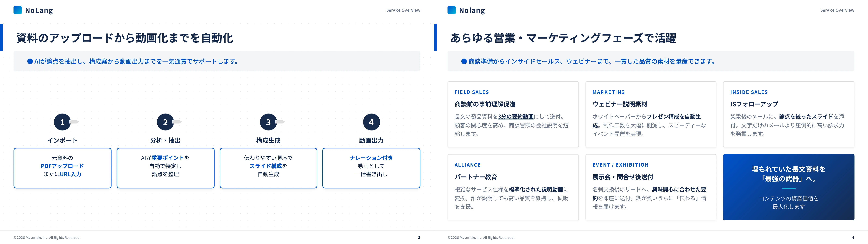Viewport: 868px width, 244px height.
Task: Select the step 3 circle above 構成生成
Action: coord(268,122)
